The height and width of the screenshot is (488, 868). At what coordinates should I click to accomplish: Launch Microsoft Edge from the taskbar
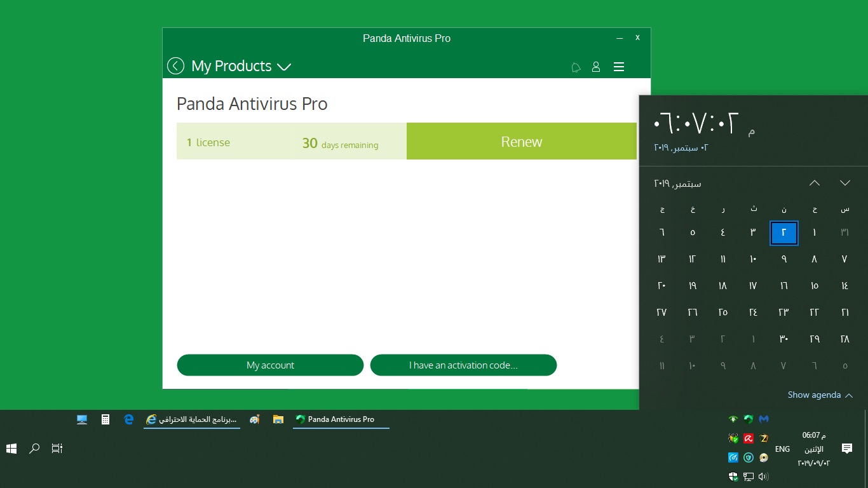click(128, 419)
